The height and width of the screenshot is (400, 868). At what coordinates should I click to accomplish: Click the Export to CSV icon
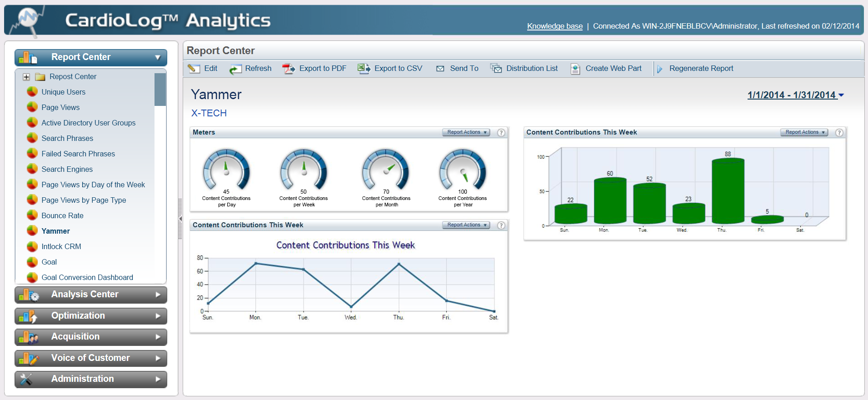tap(364, 68)
